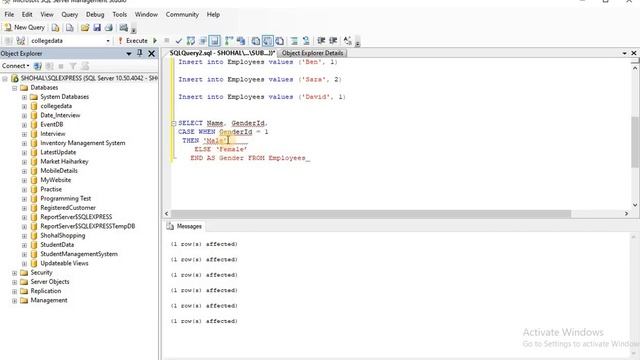640x360 pixels.
Task: Open the Query Options icon
Action: (x=202, y=41)
